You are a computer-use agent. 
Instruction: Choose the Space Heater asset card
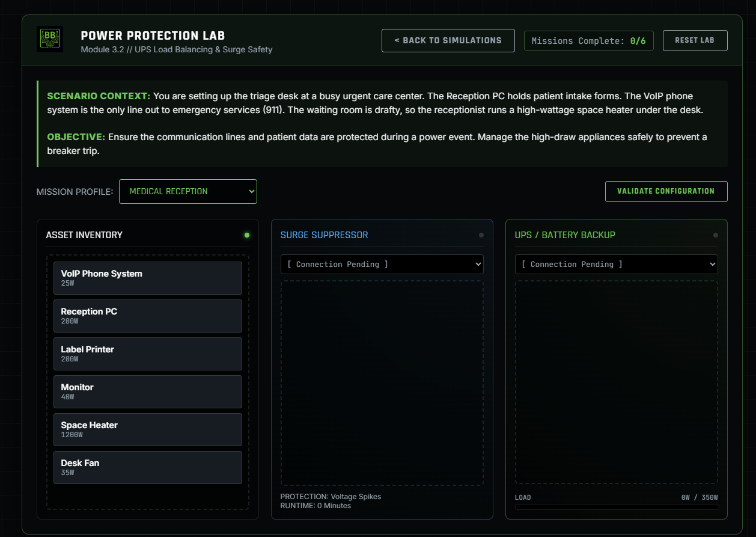tap(147, 429)
